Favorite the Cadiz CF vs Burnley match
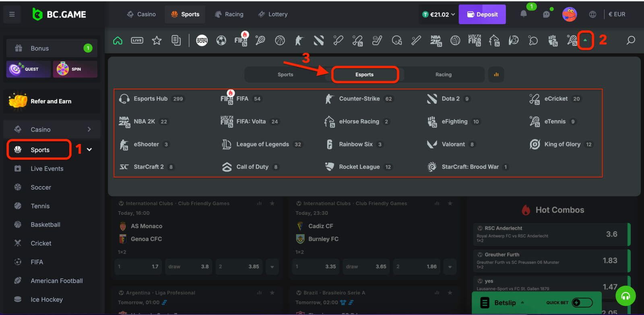 (450, 204)
